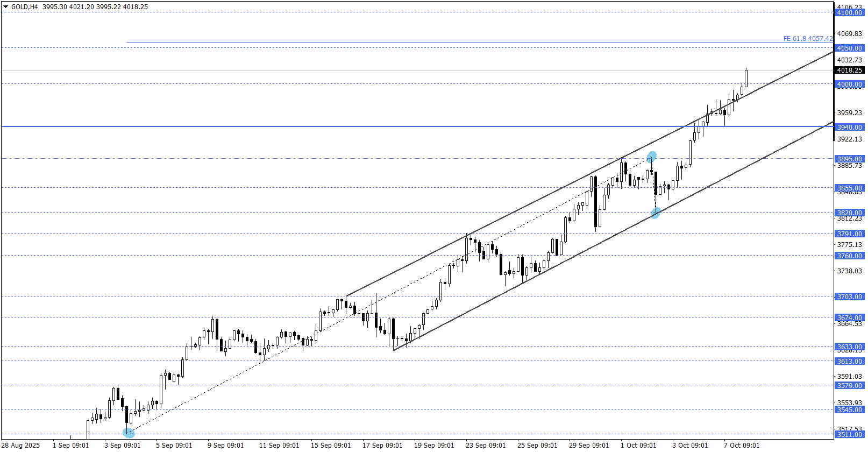This screenshot has height=452, width=868.
Task: Select the blue anchor point near 3895 level
Action: click(651, 157)
